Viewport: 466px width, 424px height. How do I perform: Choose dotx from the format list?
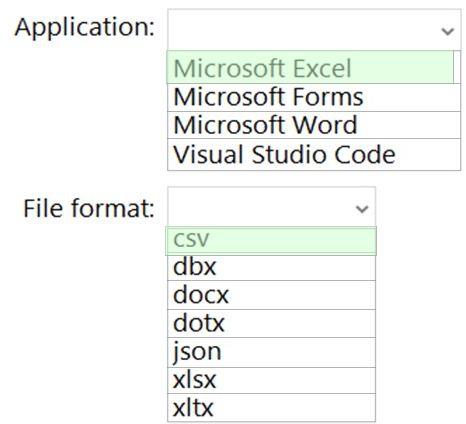point(271,324)
